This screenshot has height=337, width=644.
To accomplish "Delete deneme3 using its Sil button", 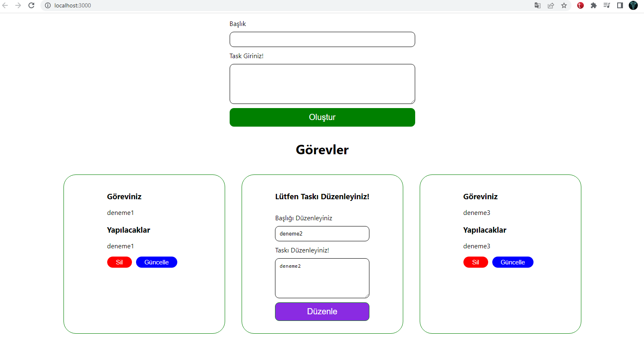I will [x=475, y=262].
